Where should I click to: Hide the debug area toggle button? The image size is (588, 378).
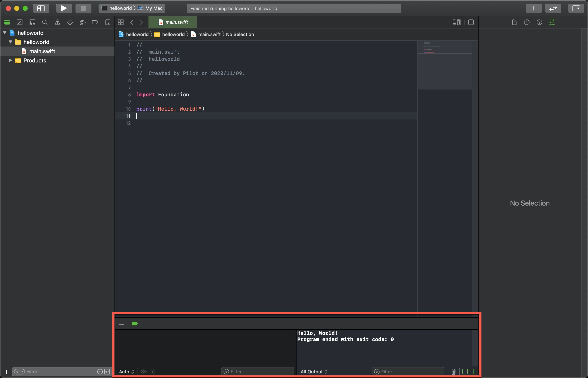tap(122, 324)
